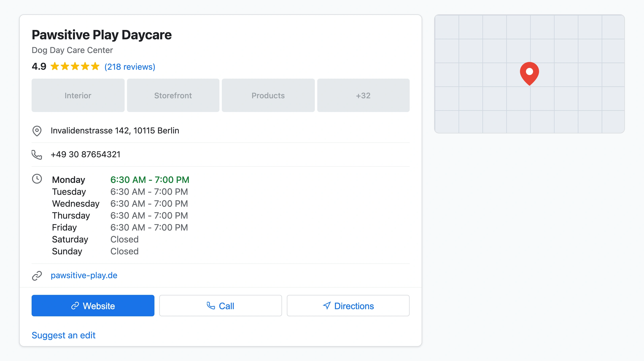644x361 pixels.
Task: Click the clock icon next to hours
Action: click(x=37, y=179)
